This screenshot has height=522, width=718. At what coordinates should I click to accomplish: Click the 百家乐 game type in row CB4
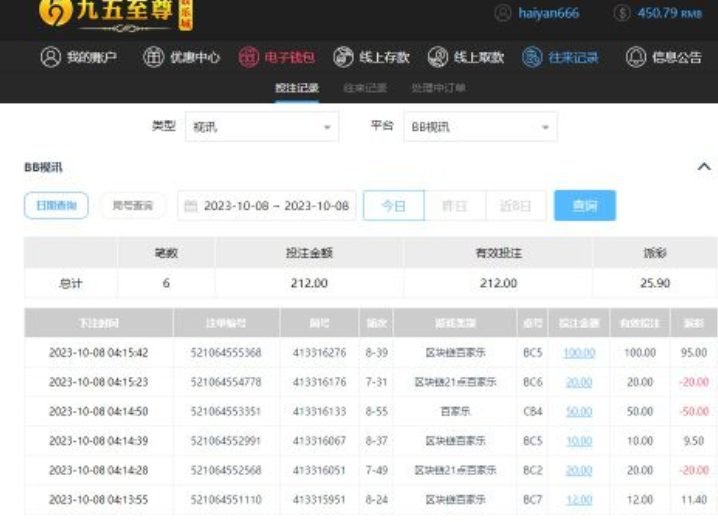(x=455, y=412)
